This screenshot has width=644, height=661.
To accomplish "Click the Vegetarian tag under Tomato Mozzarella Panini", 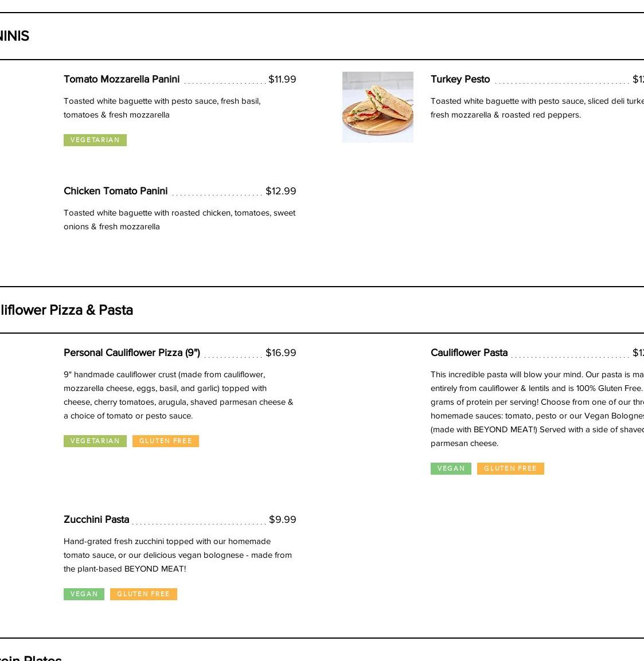I will pos(95,140).
